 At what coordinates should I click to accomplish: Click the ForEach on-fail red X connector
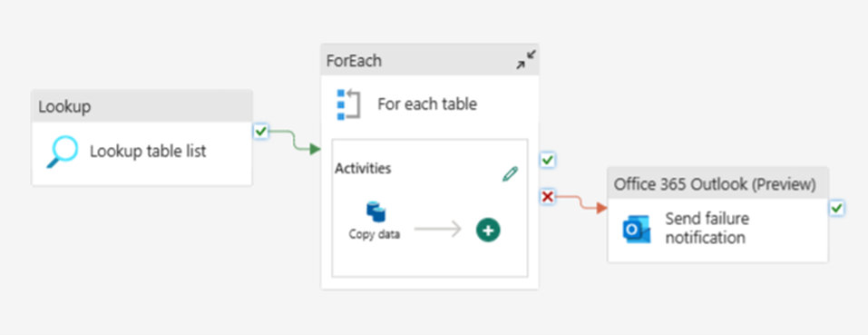(x=548, y=197)
